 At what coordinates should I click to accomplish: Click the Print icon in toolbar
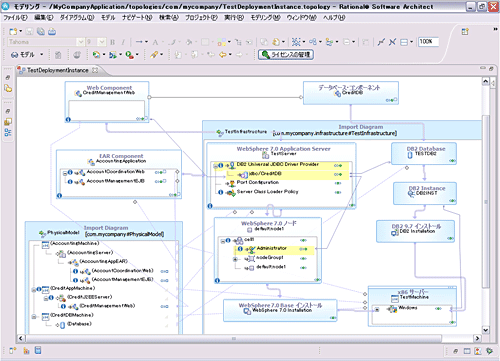tap(52, 32)
